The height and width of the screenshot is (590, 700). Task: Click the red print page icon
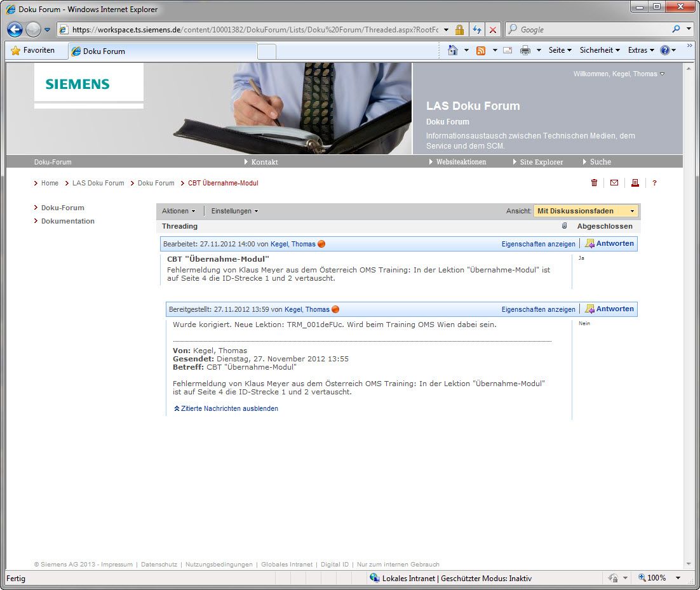[x=634, y=183]
